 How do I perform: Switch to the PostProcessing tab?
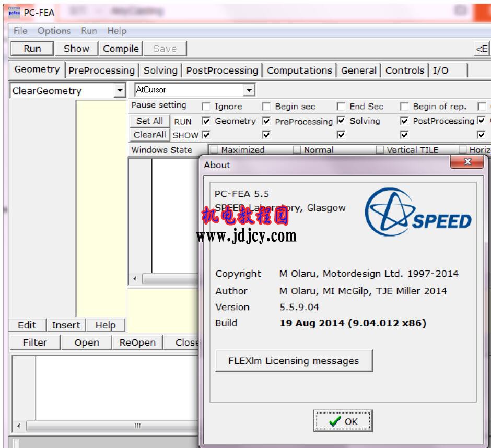pos(222,70)
